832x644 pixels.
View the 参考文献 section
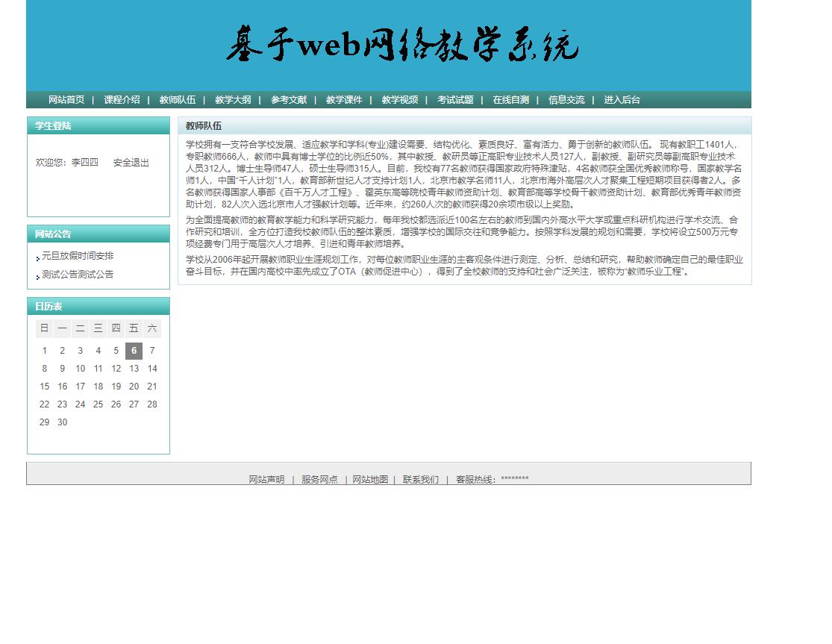289,99
